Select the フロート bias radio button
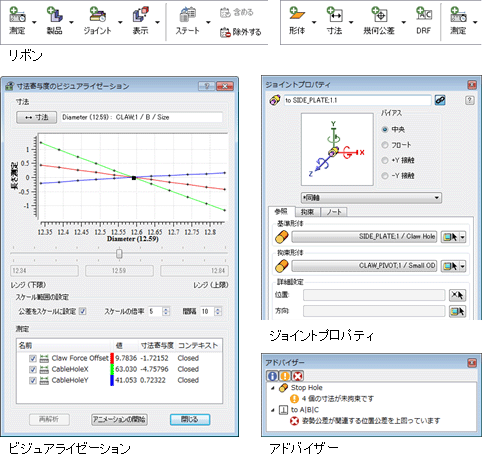Screen dimensions: 482x454 click(x=385, y=145)
